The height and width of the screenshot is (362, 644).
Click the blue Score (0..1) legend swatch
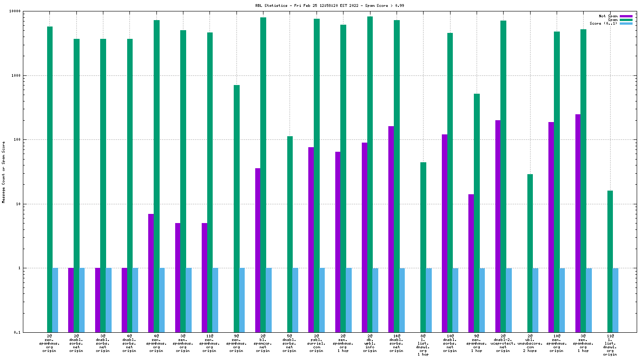[x=626, y=23]
